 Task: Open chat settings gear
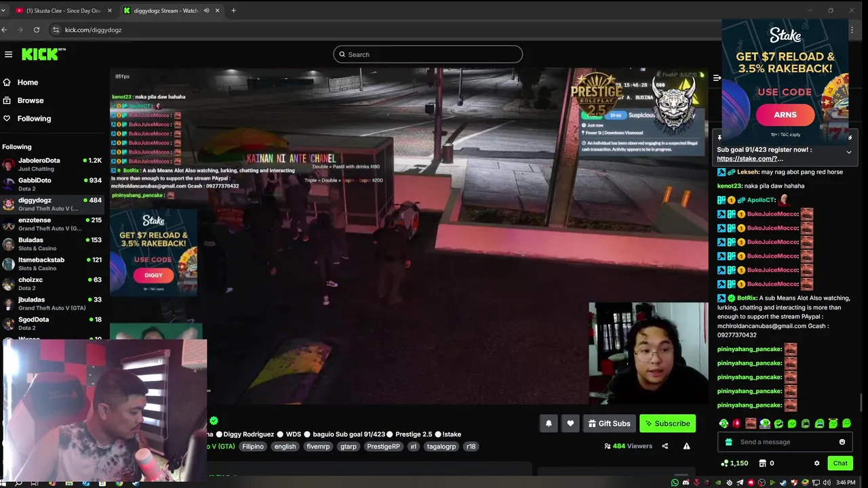point(816,464)
